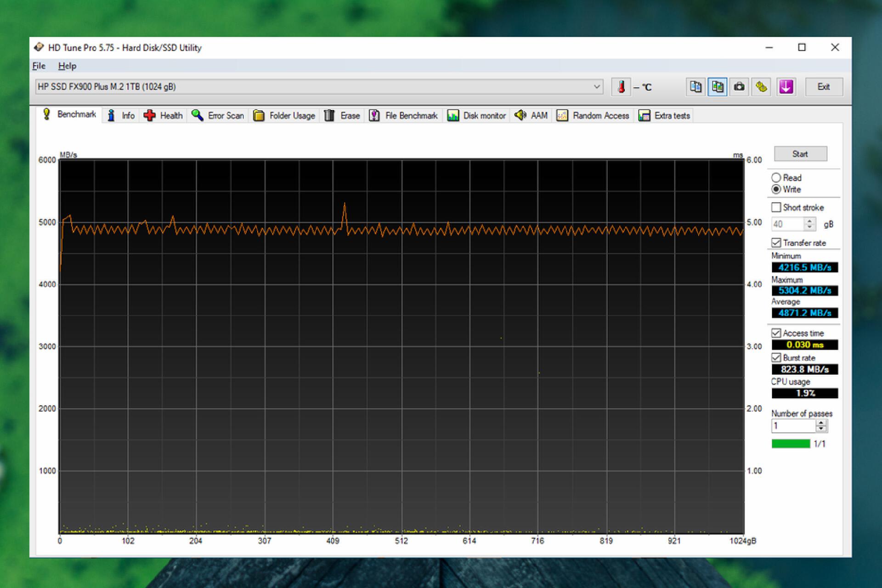Image resolution: width=882 pixels, height=588 pixels.
Task: Uncheck the Transfer rate checkbox
Action: (776, 243)
